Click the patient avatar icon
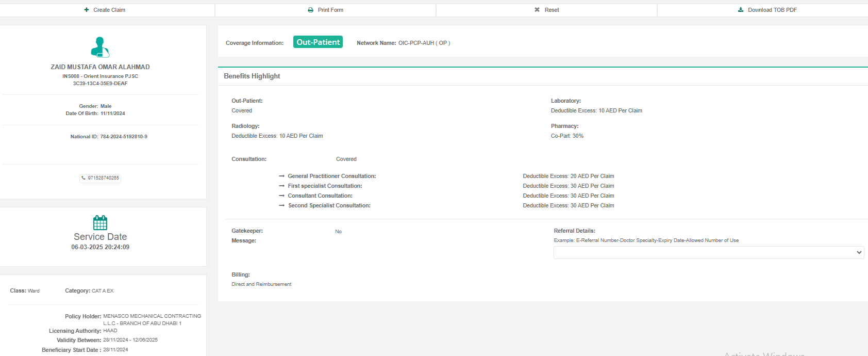This screenshot has height=356, width=868. 100,47
